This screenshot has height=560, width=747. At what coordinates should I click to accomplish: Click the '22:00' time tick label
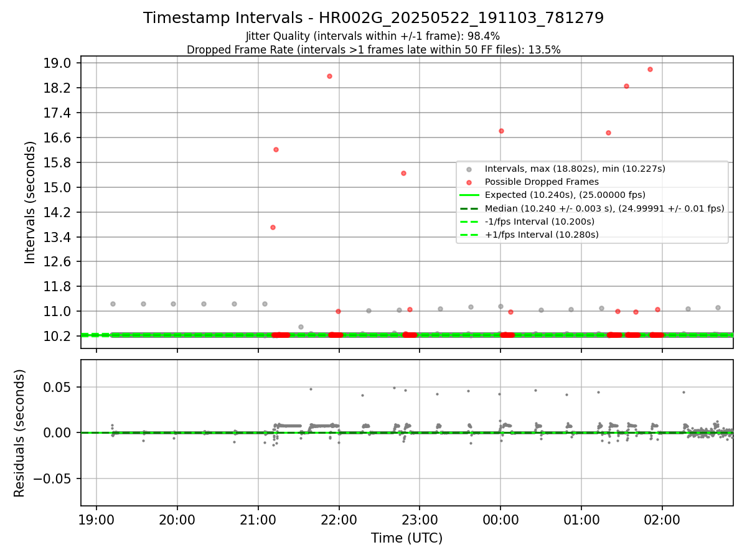click(339, 519)
